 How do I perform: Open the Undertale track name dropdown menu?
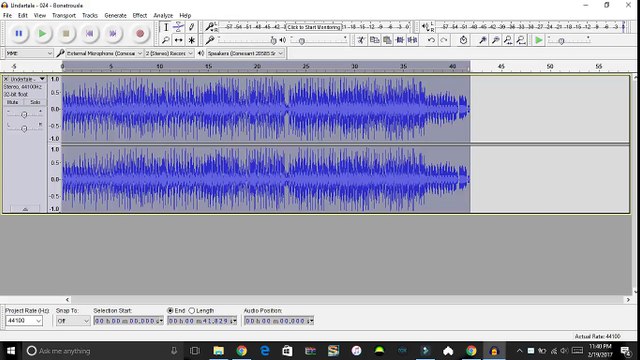pos(42,79)
